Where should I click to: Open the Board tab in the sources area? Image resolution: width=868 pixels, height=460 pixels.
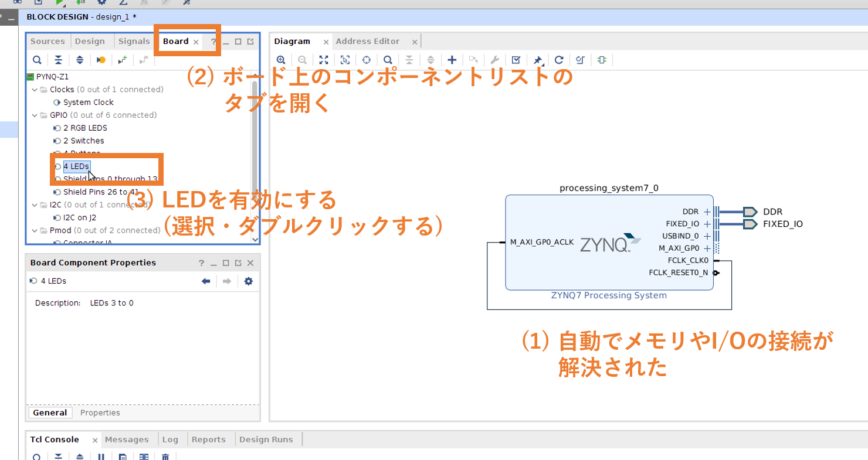(177, 41)
